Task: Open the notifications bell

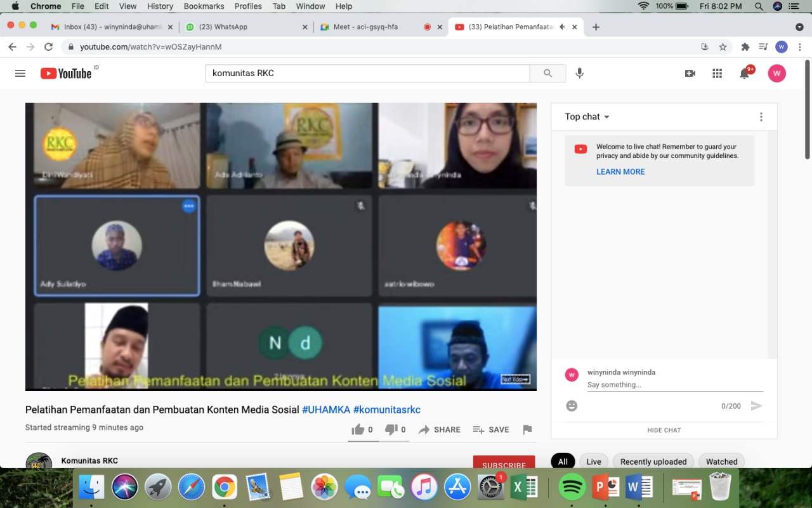Action: pyautogui.click(x=745, y=74)
